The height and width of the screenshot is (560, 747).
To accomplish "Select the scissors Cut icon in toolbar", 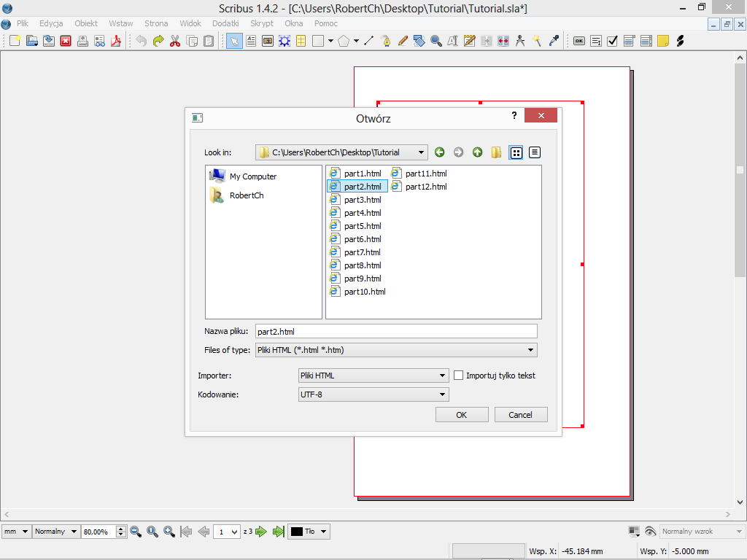I will click(175, 41).
